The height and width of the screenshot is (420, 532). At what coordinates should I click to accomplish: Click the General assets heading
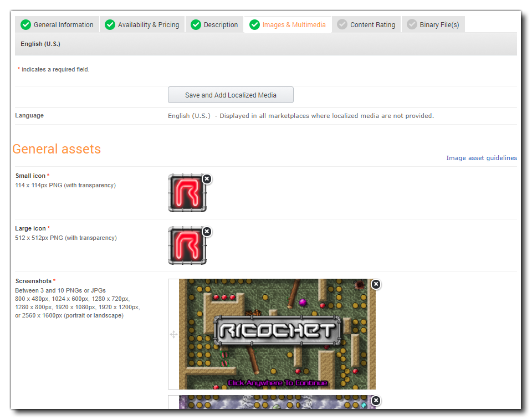(x=57, y=149)
